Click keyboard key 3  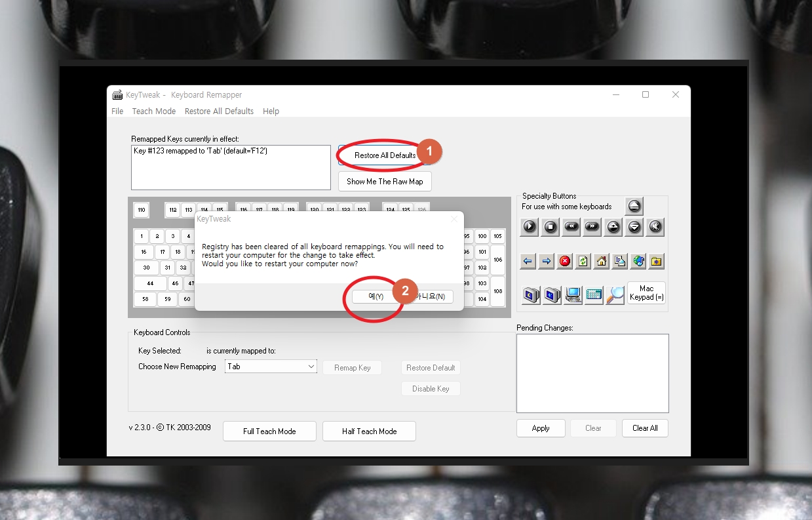(x=172, y=237)
